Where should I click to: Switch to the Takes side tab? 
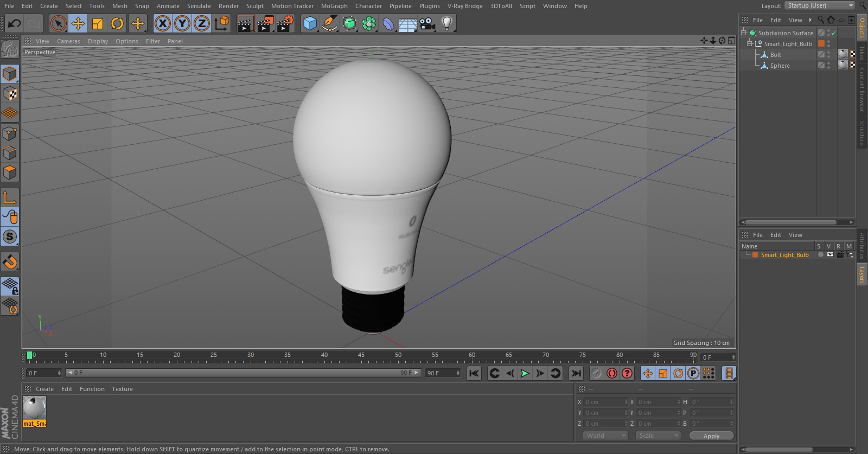click(861, 53)
